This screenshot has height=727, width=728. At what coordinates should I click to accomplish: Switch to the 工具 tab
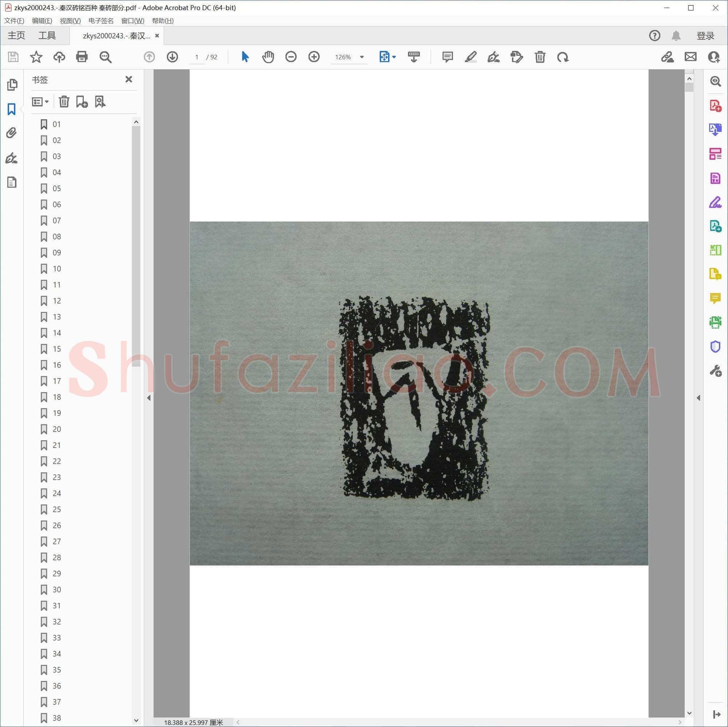[47, 36]
